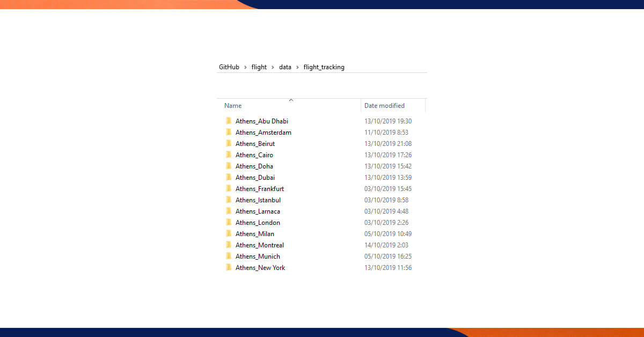Expand the chevron after data in breadcrumb
The width and height of the screenshot is (644, 337).
(x=298, y=67)
